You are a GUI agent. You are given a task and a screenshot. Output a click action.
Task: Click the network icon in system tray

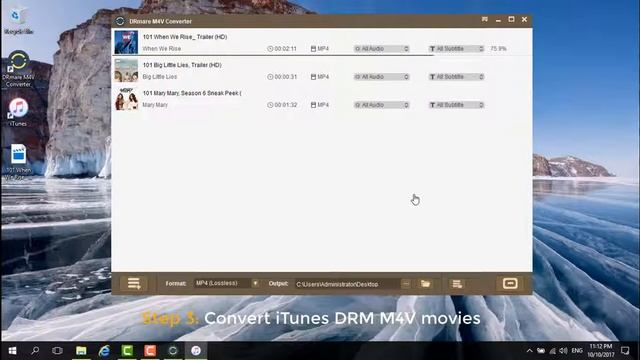click(x=552, y=351)
